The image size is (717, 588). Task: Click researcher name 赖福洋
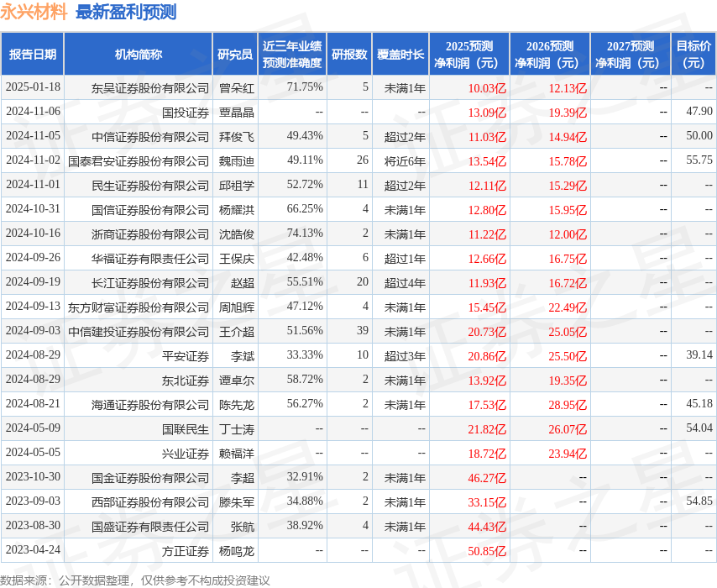coord(237,453)
